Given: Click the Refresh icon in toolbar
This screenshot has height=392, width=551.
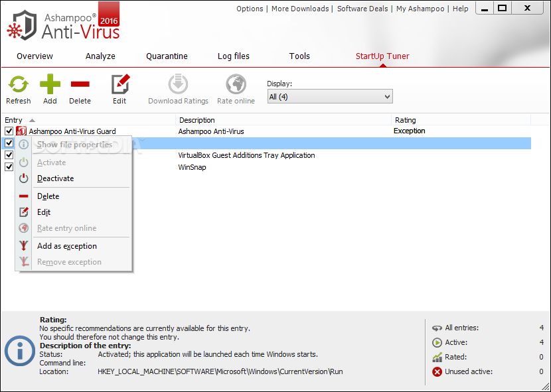Looking at the screenshot, I should 19,85.
